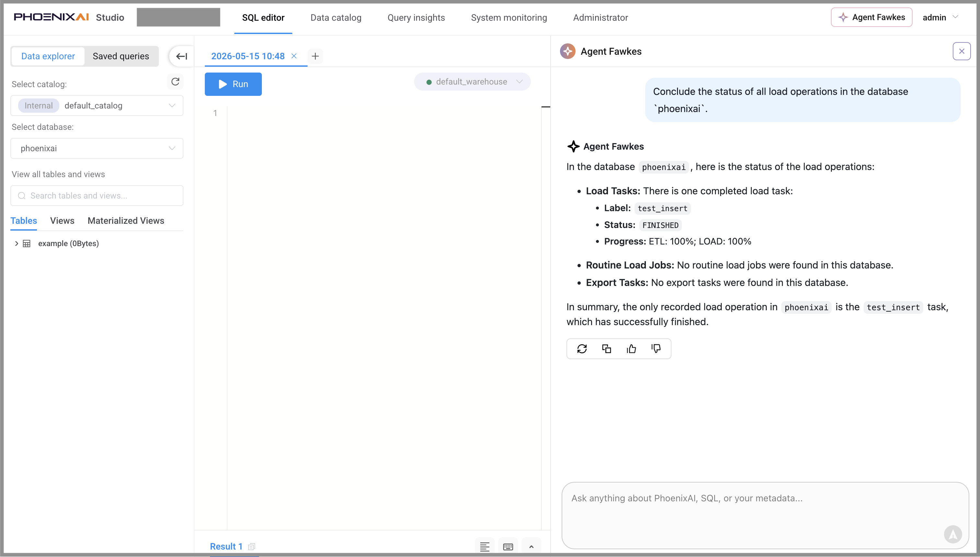Click the Agent Fawkes avatar in panel header

[568, 51]
